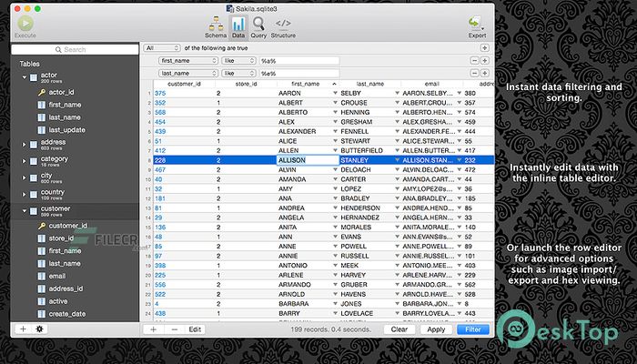The image size is (637, 364).
Task: Click the Apply button
Action: tap(436, 329)
